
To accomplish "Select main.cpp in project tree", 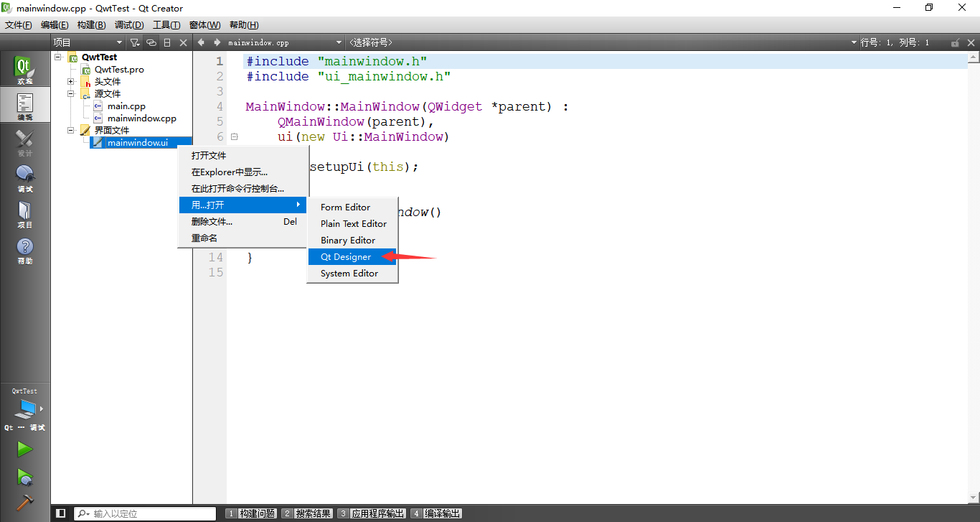I will pyautogui.click(x=126, y=106).
